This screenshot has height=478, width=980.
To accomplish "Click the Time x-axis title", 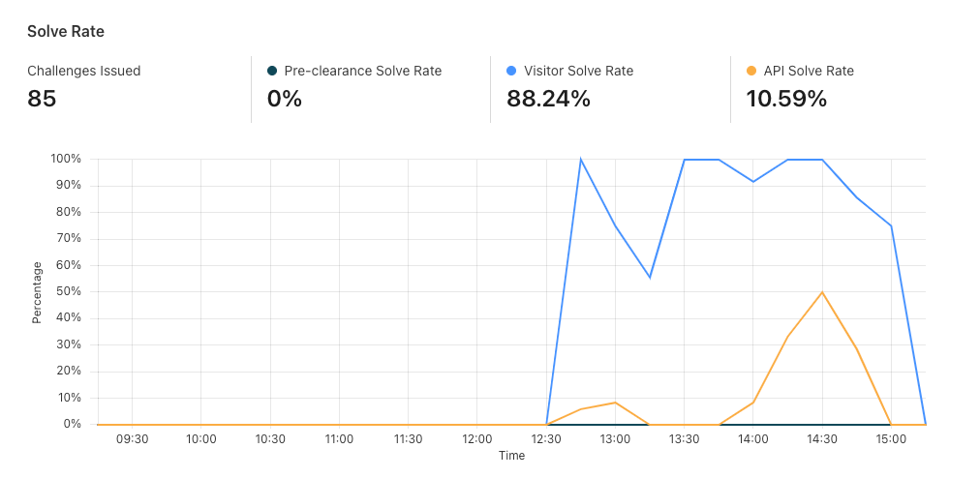I will click(x=511, y=456).
